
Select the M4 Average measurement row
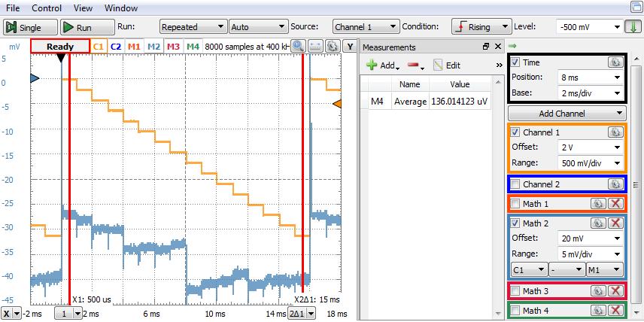(426, 102)
